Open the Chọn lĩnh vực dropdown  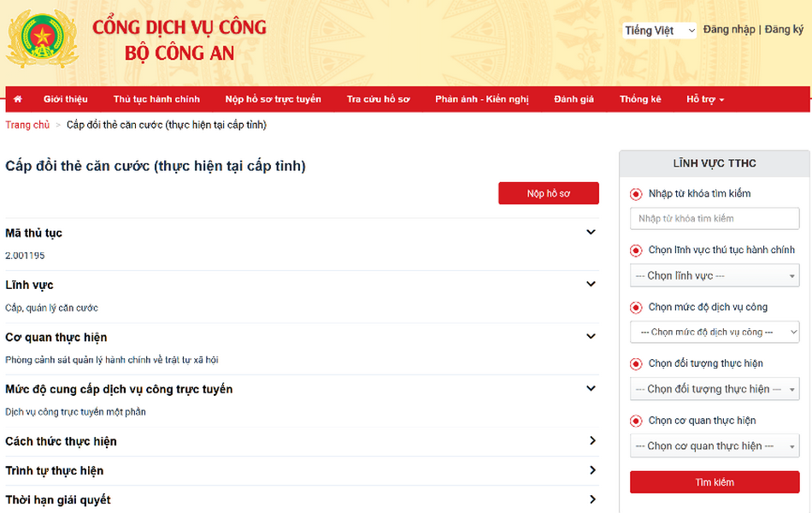[x=715, y=275]
